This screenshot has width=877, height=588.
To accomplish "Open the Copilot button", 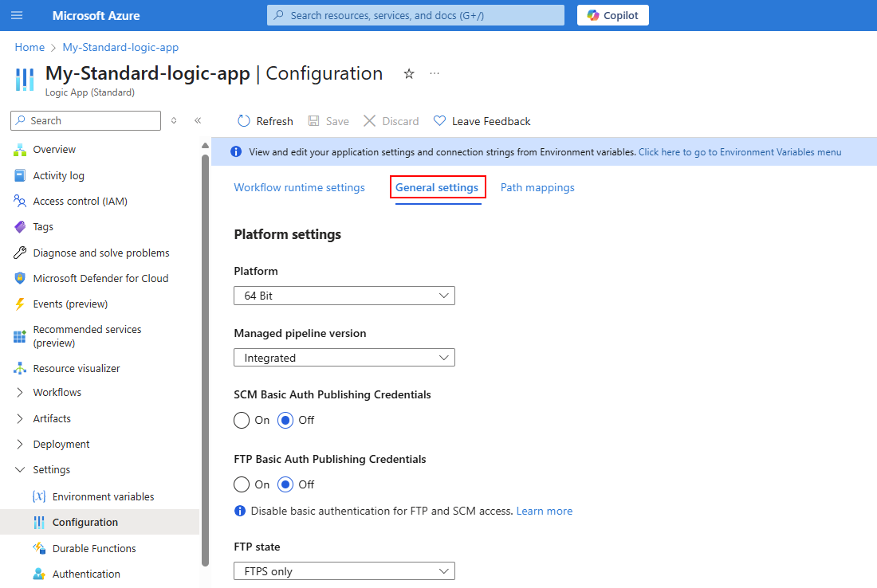I will (x=612, y=14).
